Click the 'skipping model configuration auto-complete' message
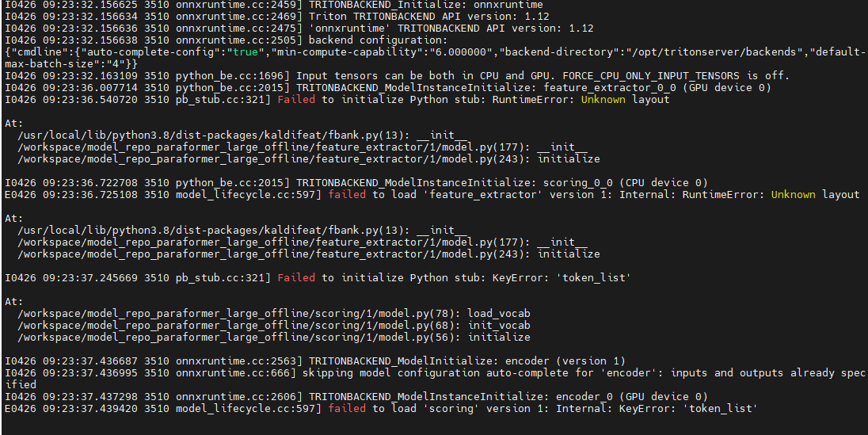 coord(435,373)
